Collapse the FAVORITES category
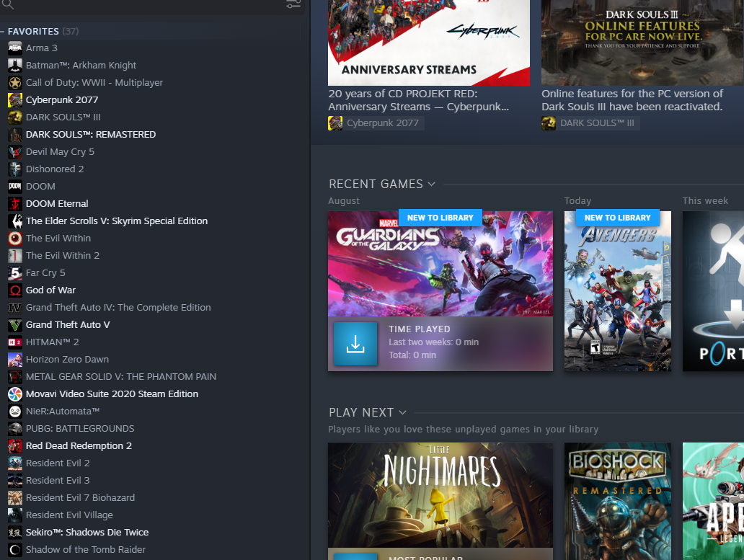 coord(2,31)
